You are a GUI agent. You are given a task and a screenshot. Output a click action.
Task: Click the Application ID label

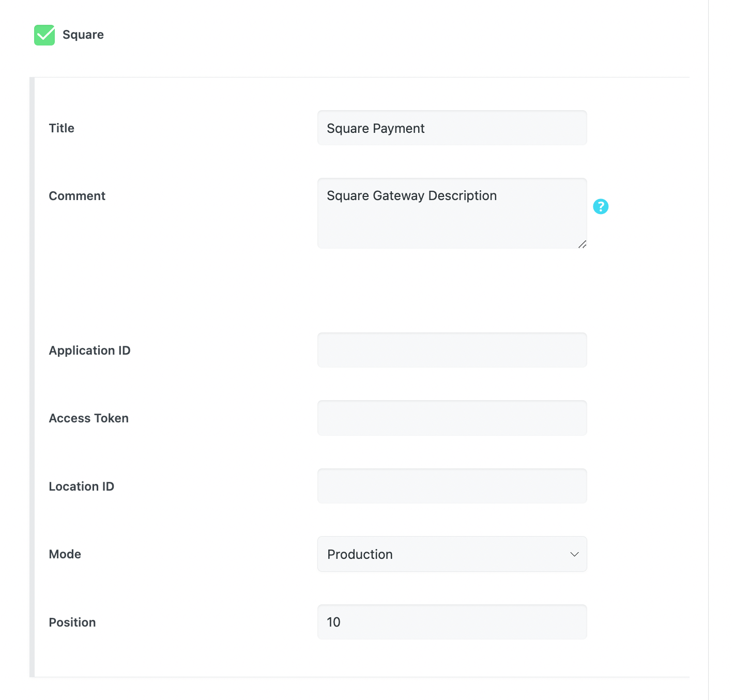pyautogui.click(x=89, y=351)
